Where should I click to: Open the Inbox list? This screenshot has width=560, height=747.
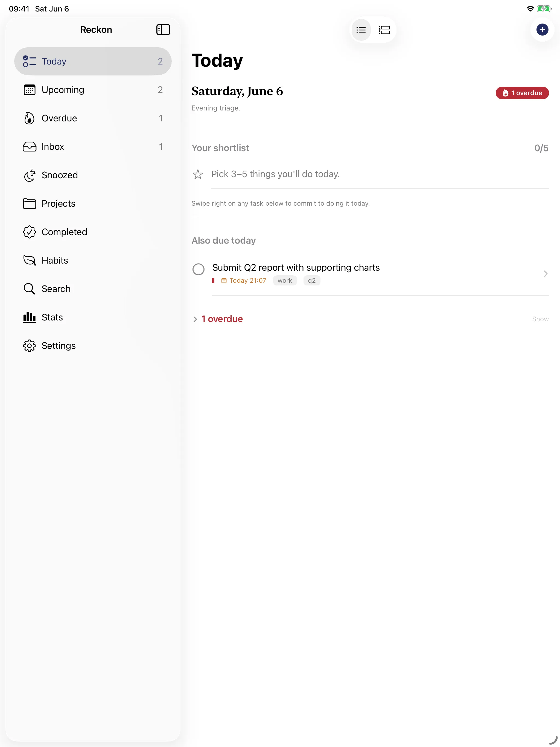93,147
